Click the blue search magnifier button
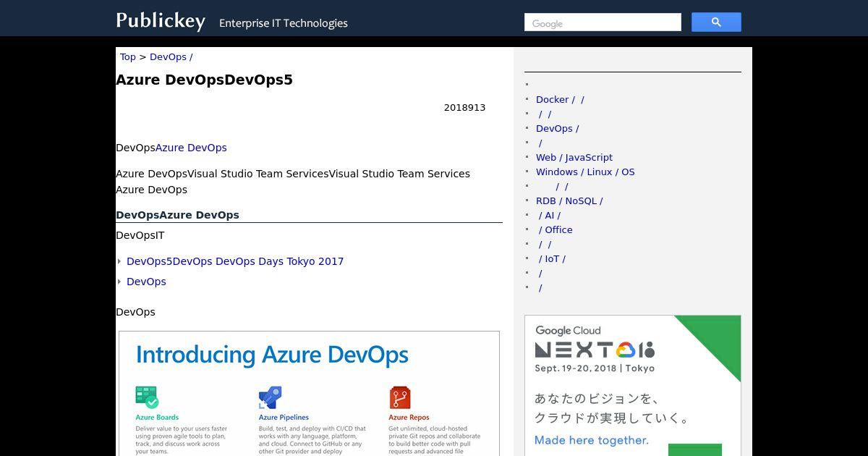The image size is (868, 456). tap(716, 22)
